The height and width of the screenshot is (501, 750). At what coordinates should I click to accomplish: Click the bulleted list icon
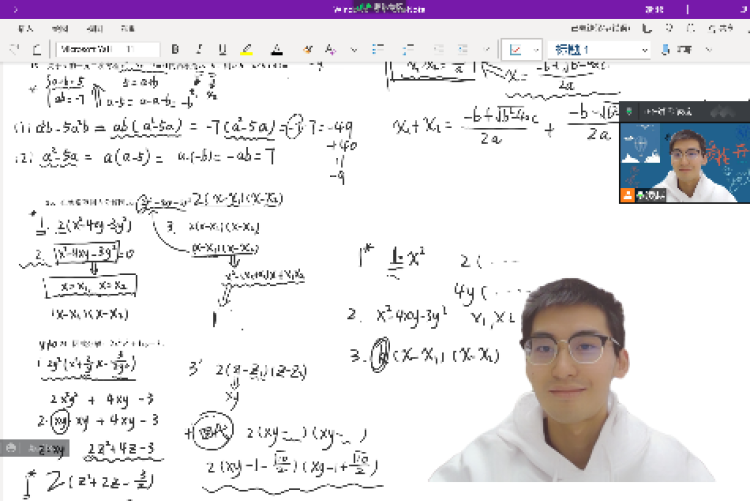[x=379, y=49]
